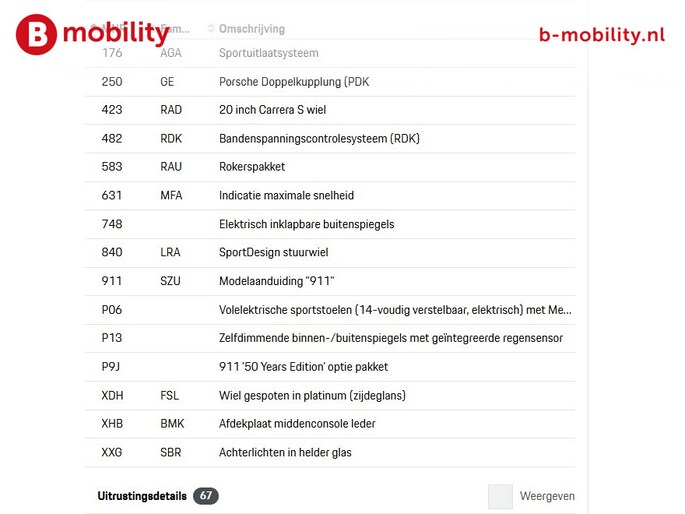685x514 pixels.
Task: Click the Weergeven label
Action: coord(547,496)
